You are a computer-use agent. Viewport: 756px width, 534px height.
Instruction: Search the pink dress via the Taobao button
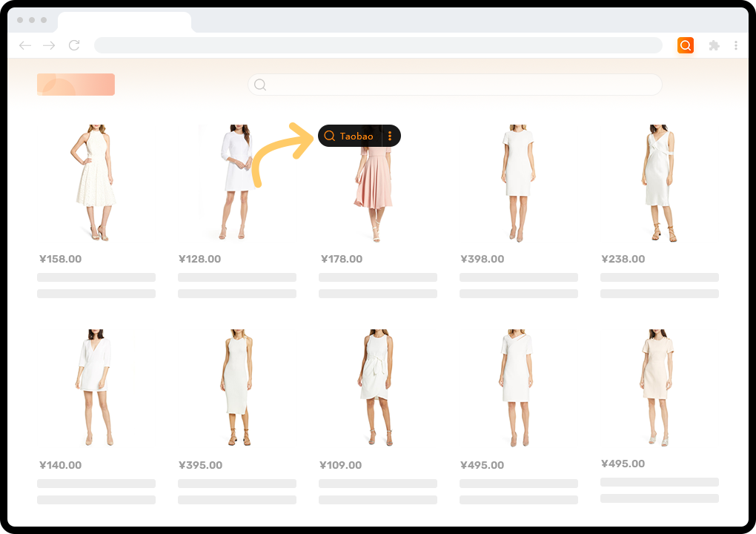pyautogui.click(x=357, y=136)
